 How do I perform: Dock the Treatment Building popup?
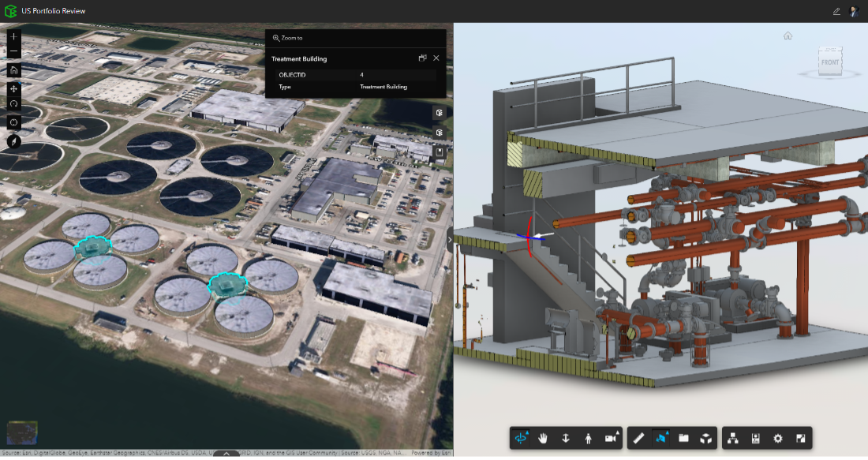424,58
